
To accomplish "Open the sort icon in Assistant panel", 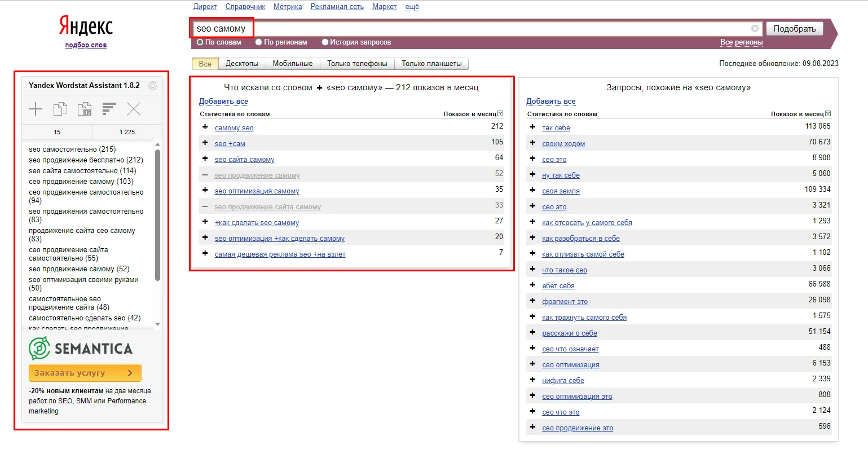I will (109, 109).
